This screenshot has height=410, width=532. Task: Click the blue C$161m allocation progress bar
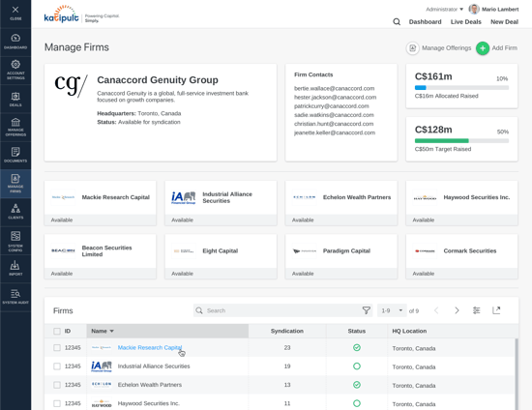point(461,87)
